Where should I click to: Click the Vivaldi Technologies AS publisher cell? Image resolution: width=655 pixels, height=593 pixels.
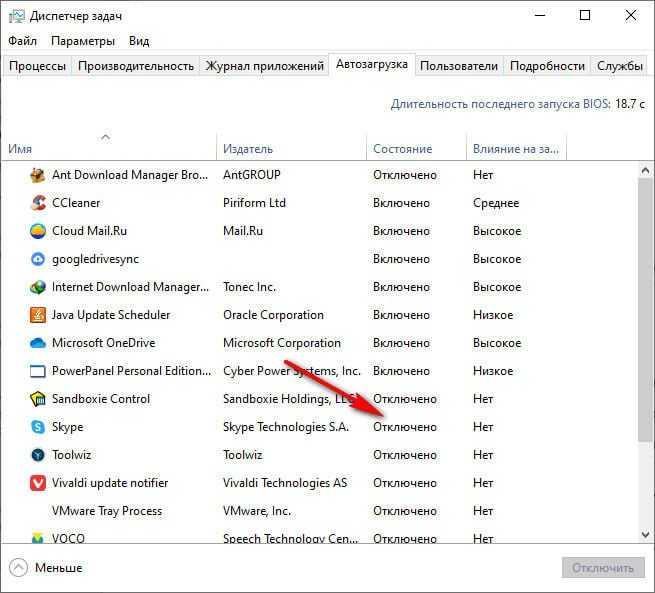click(285, 483)
